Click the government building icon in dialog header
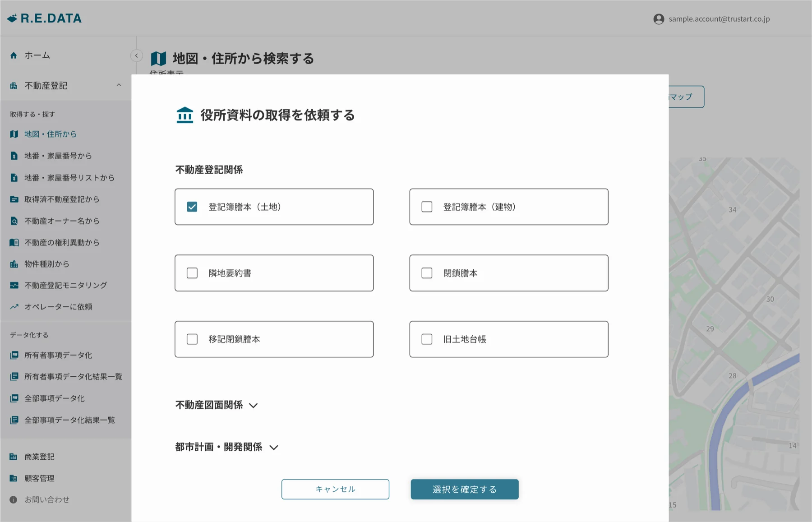 pos(185,115)
